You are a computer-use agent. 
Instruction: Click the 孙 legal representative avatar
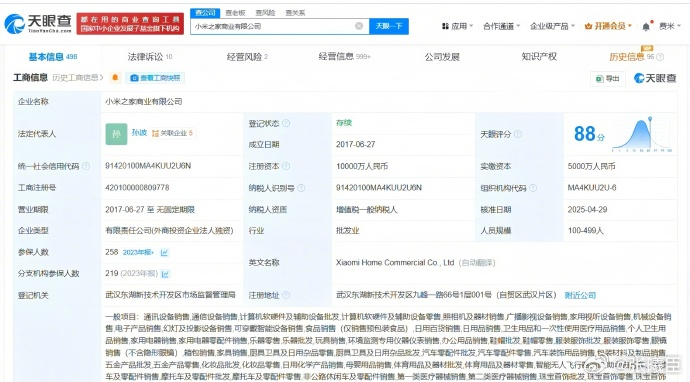click(116, 134)
